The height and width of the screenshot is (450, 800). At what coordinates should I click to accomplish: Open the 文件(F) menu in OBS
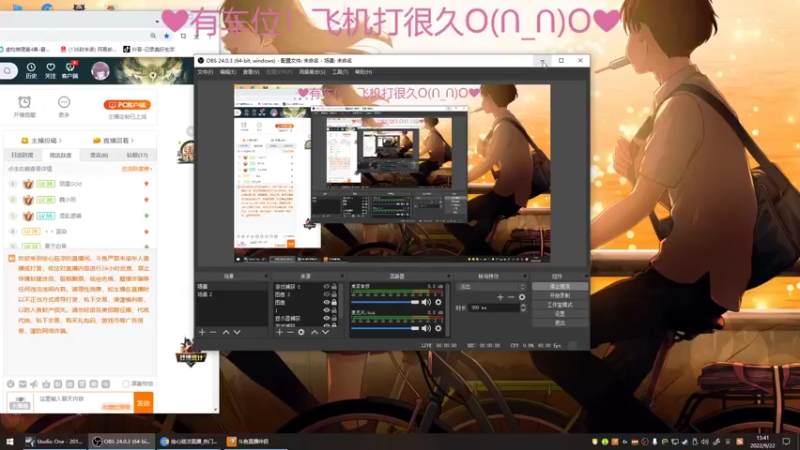(x=205, y=72)
